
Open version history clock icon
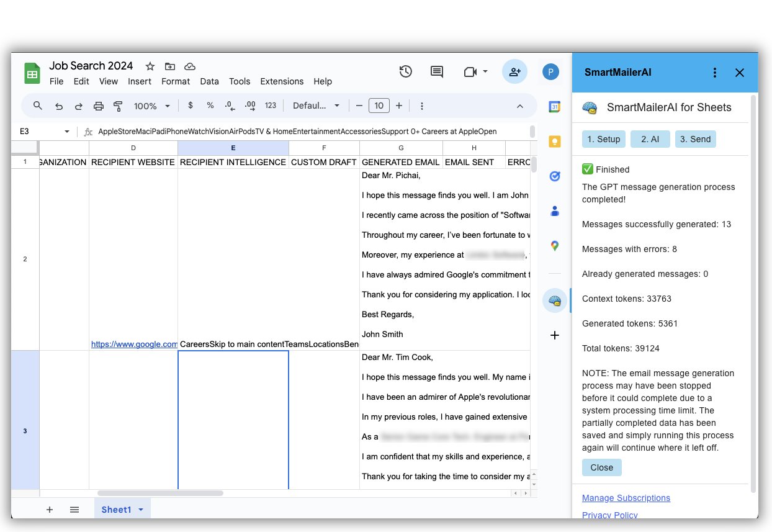405,71
